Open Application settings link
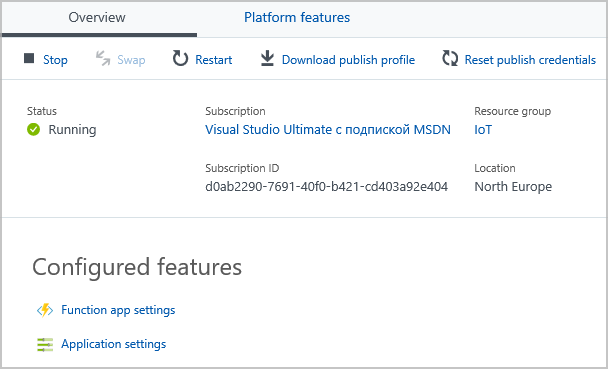The image size is (608, 369). coord(113,344)
